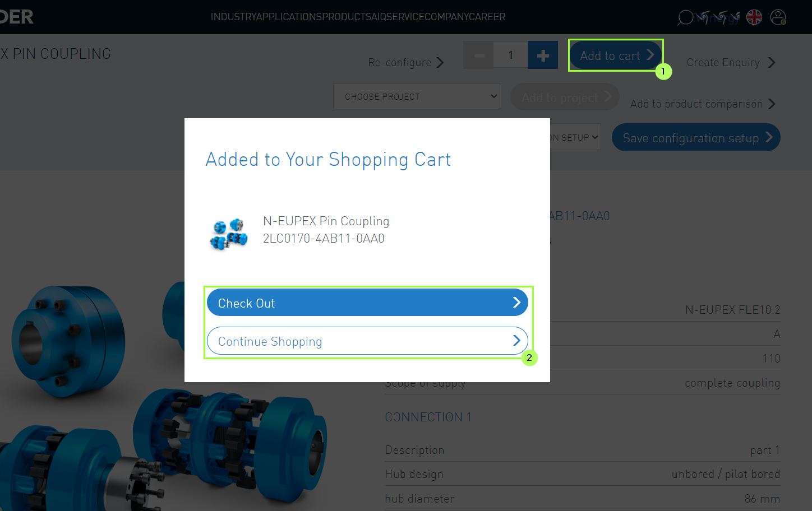This screenshot has width=812, height=511.
Task: Open the CAREER menu item
Action: pyautogui.click(x=487, y=17)
